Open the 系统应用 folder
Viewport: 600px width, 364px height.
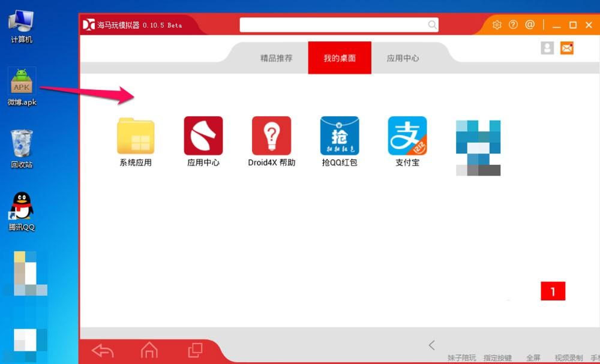(x=134, y=136)
